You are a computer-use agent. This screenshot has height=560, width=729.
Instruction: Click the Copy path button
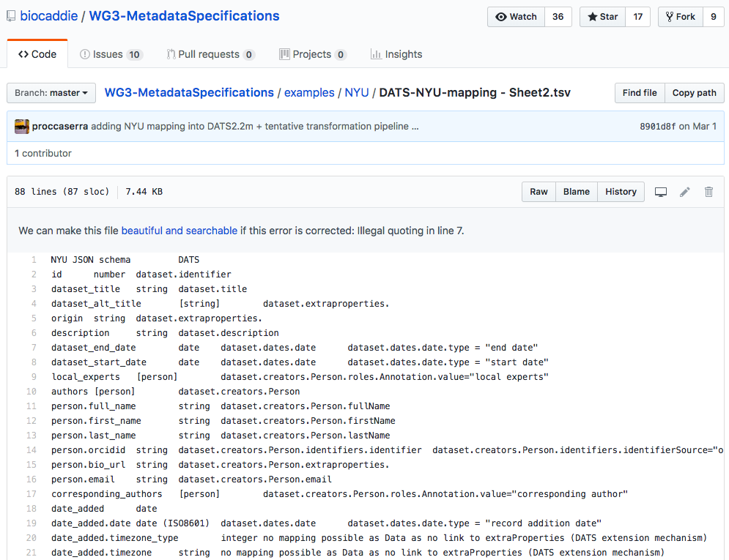(x=694, y=93)
